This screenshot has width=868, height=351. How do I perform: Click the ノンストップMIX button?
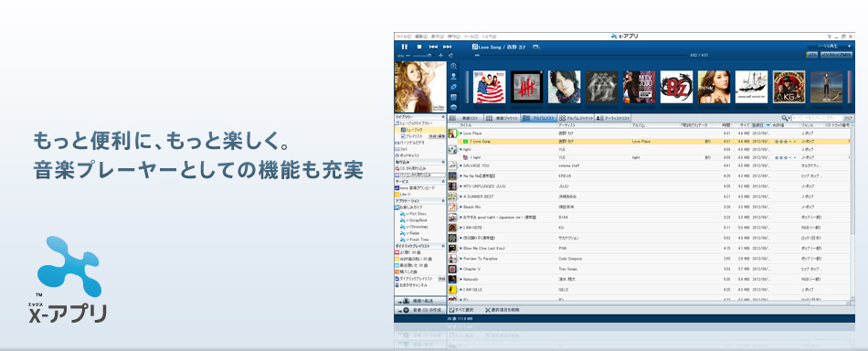point(836,55)
